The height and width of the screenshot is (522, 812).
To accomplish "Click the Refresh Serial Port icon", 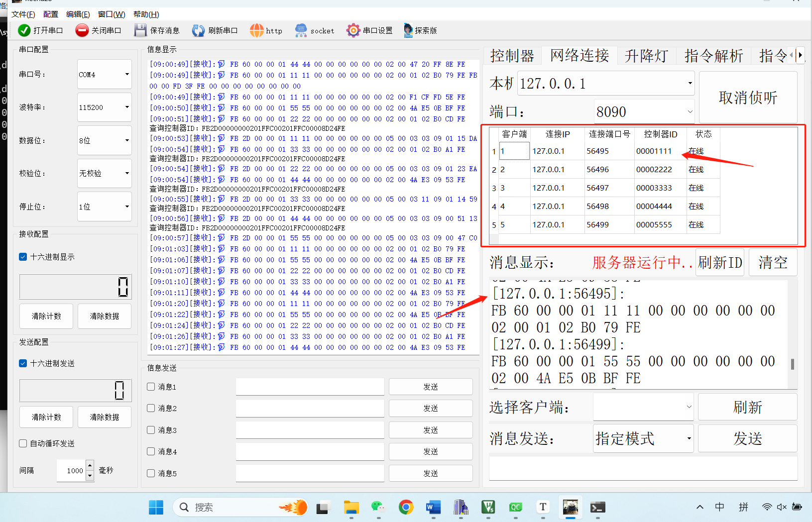I will (x=198, y=30).
